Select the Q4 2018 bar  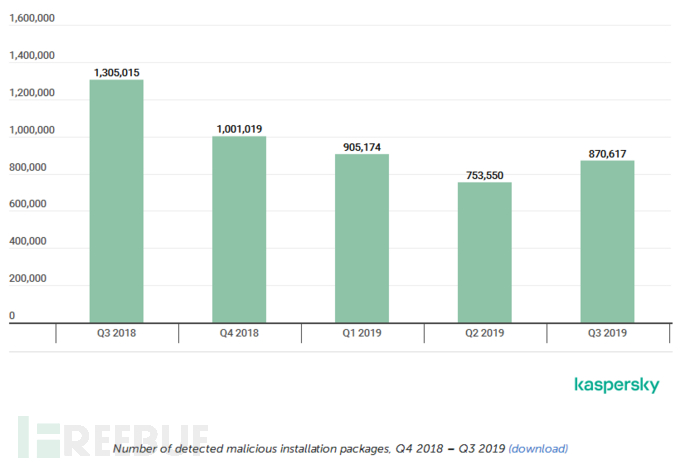click(x=239, y=229)
